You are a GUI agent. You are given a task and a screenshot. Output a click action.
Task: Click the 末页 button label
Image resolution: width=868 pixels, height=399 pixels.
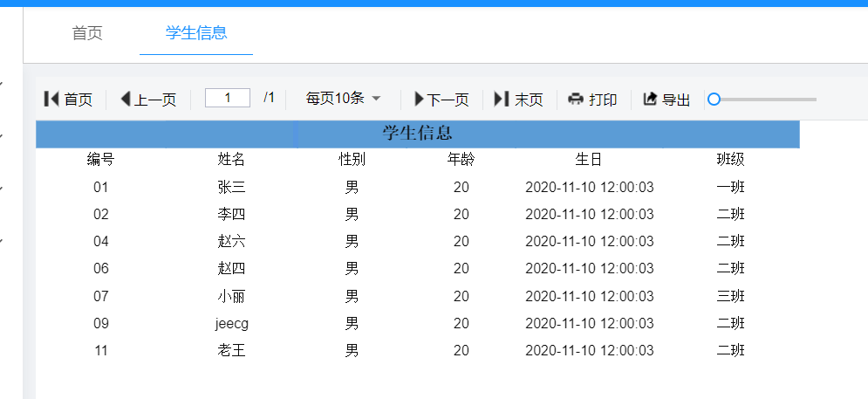coord(529,100)
